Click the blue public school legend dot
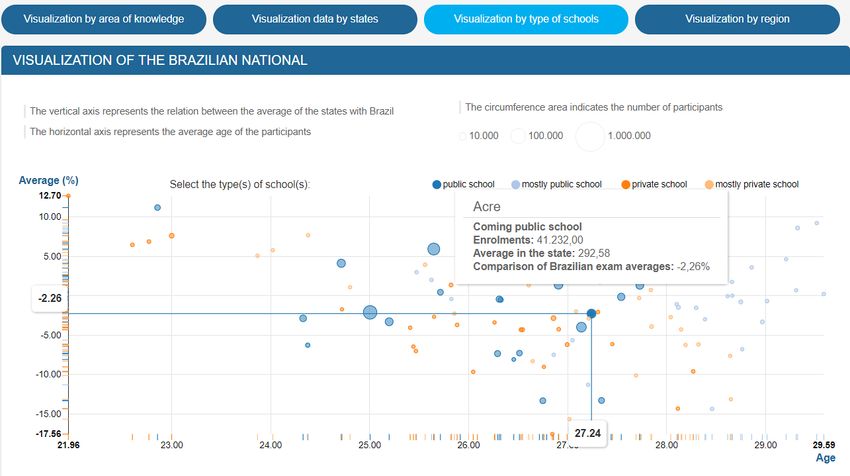850x476 pixels. tap(436, 184)
